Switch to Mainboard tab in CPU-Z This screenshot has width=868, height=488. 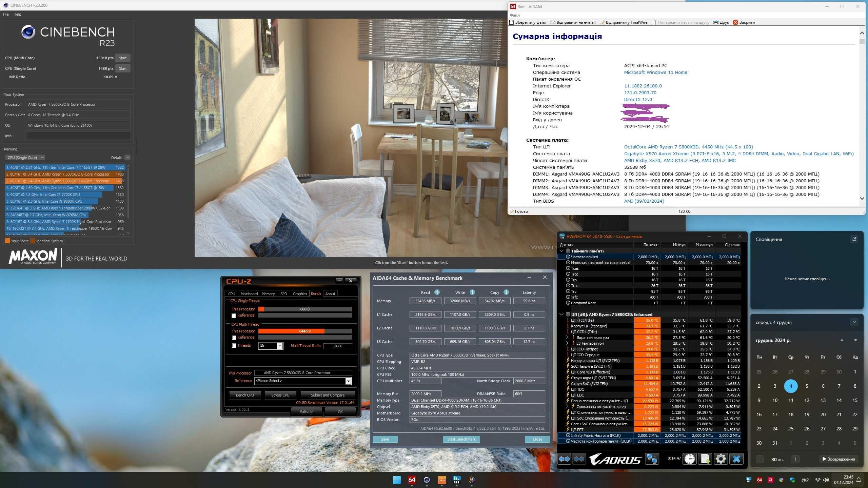pyautogui.click(x=249, y=294)
